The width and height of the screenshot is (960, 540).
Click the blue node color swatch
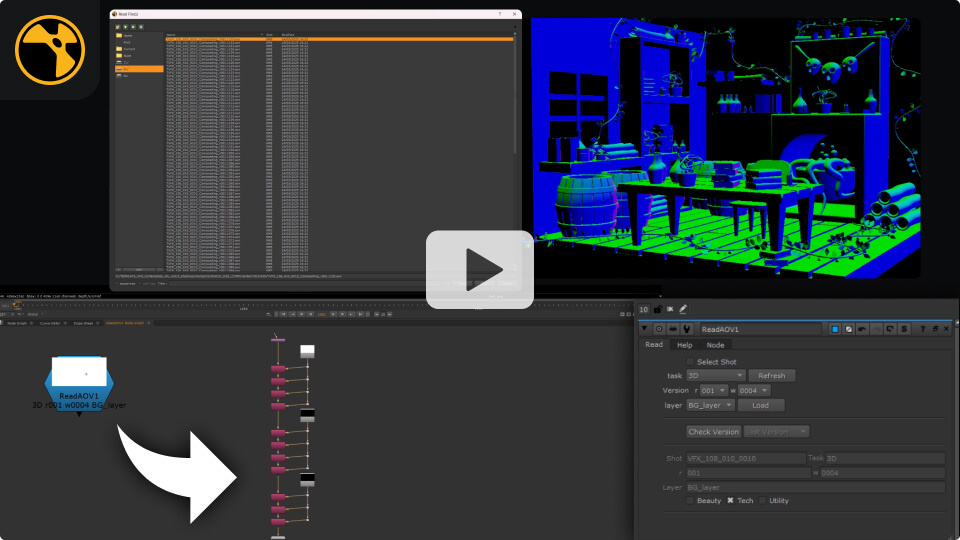tap(834, 328)
